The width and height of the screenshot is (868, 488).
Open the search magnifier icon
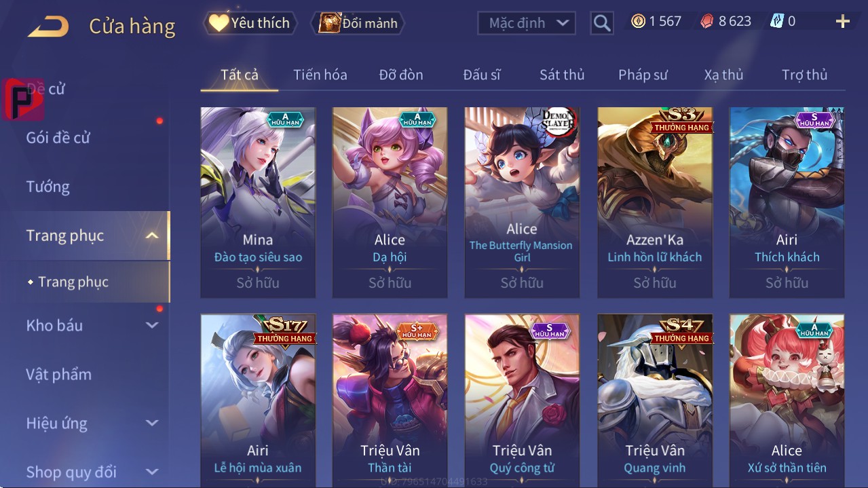602,23
